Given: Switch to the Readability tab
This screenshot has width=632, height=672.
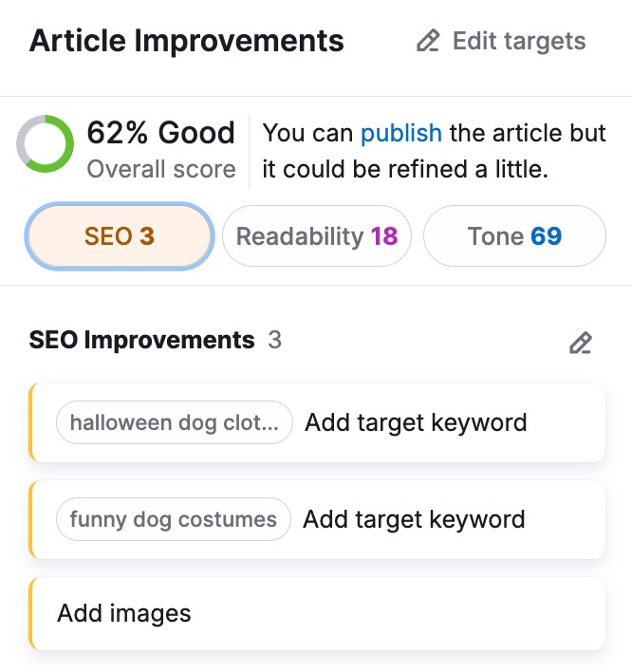Looking at the screenshot, I should [316, 236].
